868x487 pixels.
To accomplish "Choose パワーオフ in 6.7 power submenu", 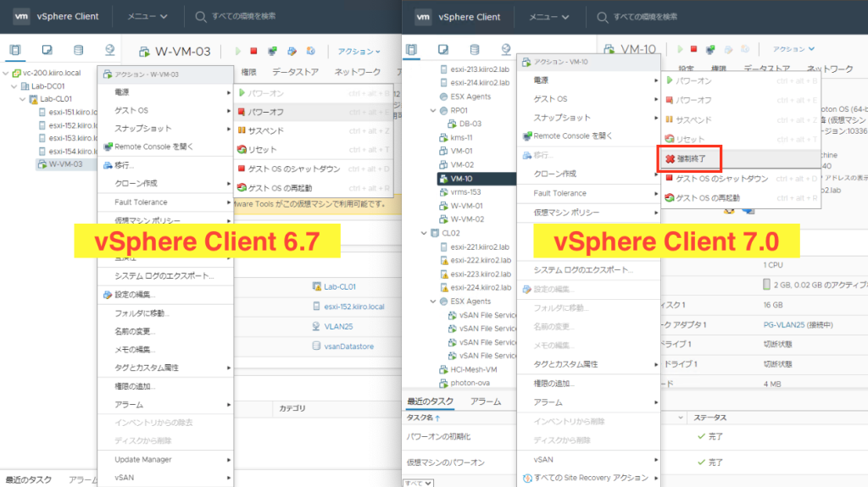I will pyautogui.click(x=314, y=112).
